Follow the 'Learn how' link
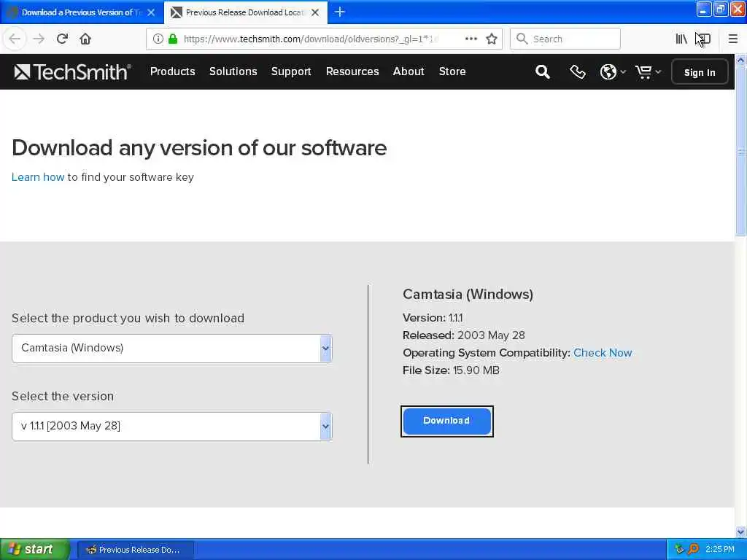Screen dimensions: 747x560 coord(38,177)
